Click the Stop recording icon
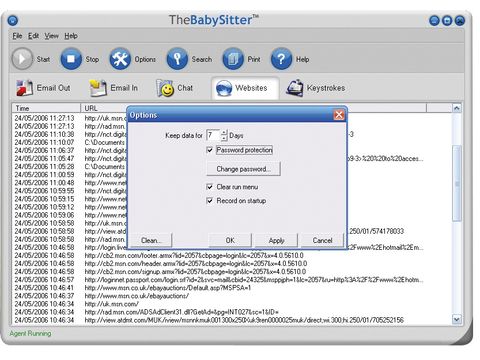 pos(71,59)
